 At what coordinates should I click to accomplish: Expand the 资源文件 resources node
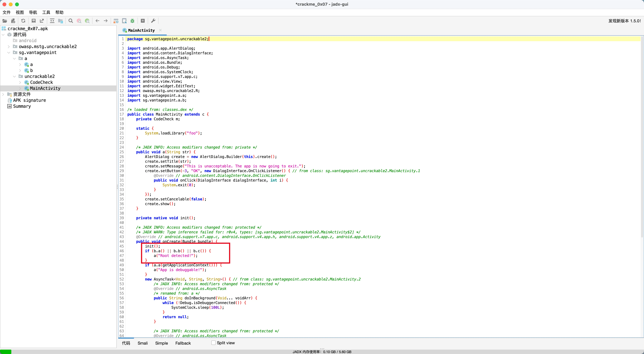tap(3, 94)
